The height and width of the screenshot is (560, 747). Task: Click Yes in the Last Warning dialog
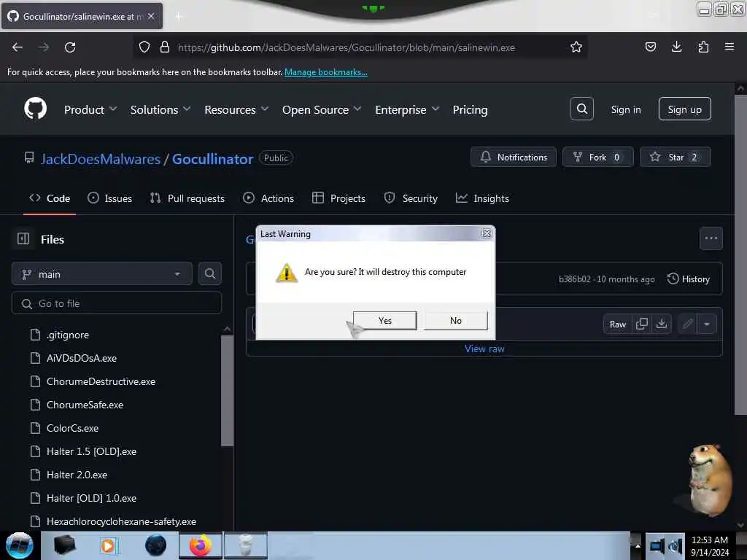click(x=385, y=321)
